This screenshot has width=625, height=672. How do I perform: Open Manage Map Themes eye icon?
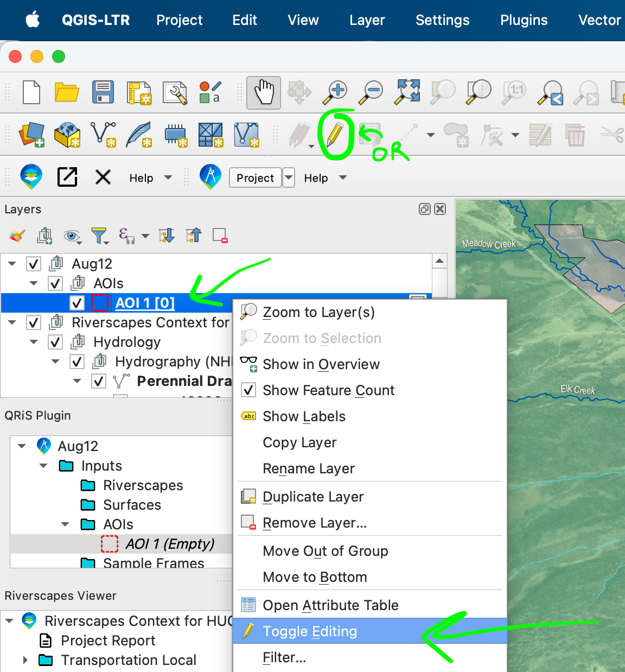coord(72,236)
